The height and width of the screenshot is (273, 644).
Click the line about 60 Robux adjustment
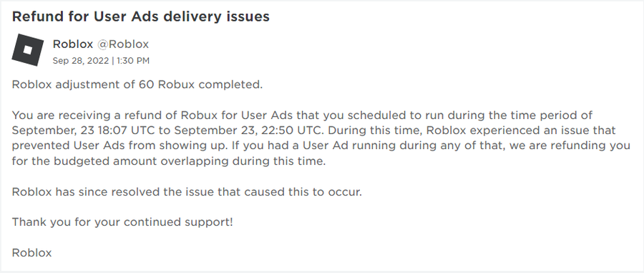(137, 85)
